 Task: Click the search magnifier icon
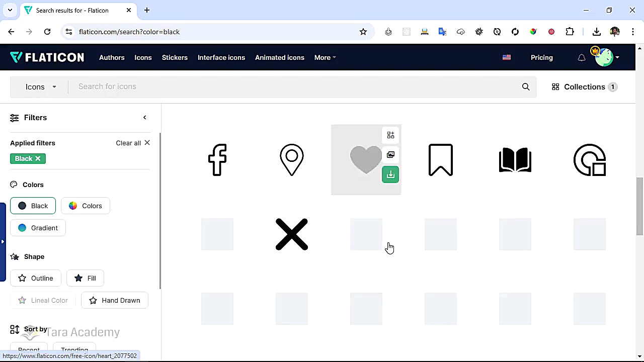(x=526, y=87)
